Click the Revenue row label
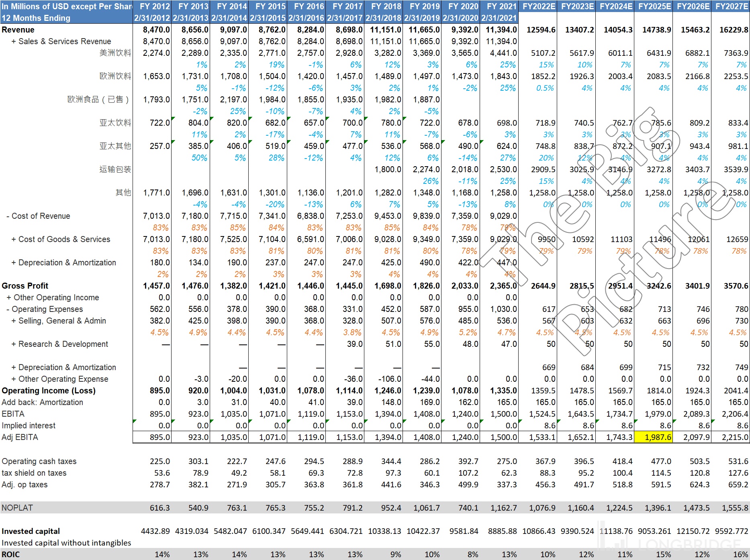 (x=18, y=30)
